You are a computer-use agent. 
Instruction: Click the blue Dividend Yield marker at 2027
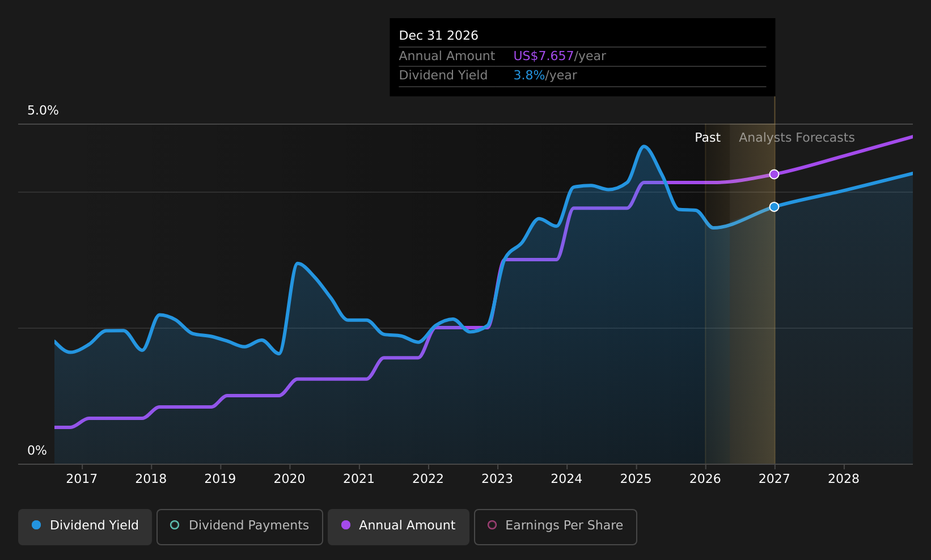pos(774,207)
